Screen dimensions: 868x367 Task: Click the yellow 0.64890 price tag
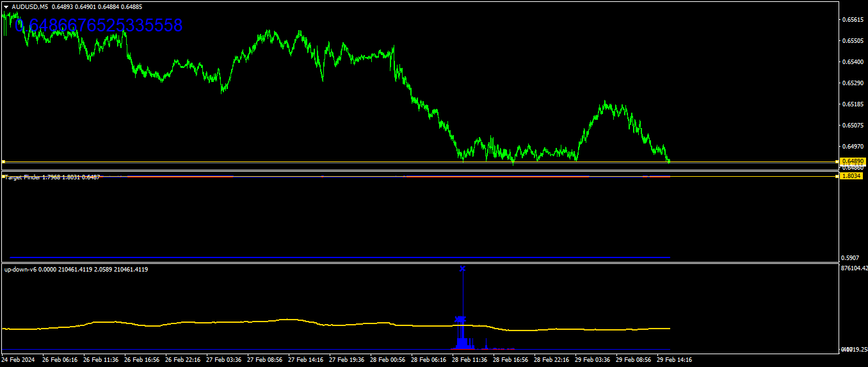pos(853,161)
